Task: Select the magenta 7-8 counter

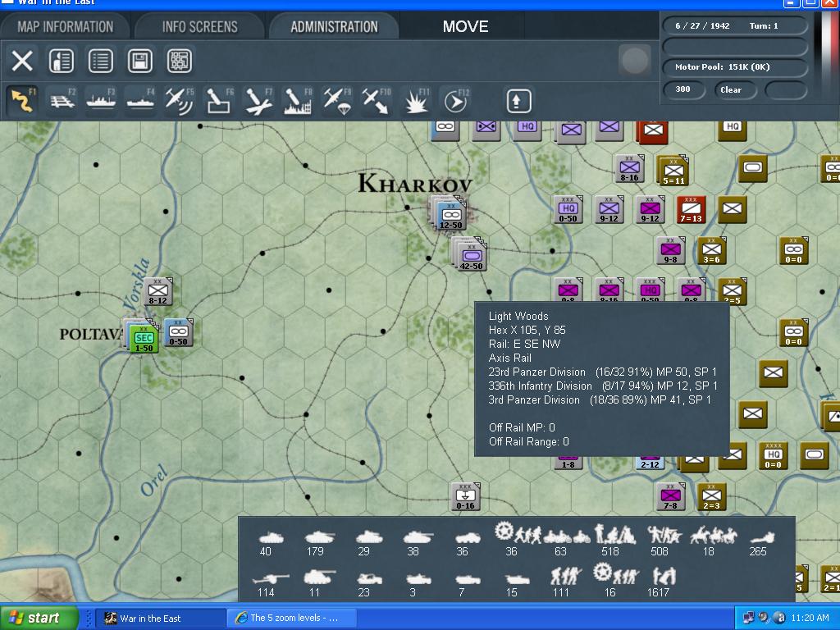Action: pyautogui.click(x=671, y=496)
